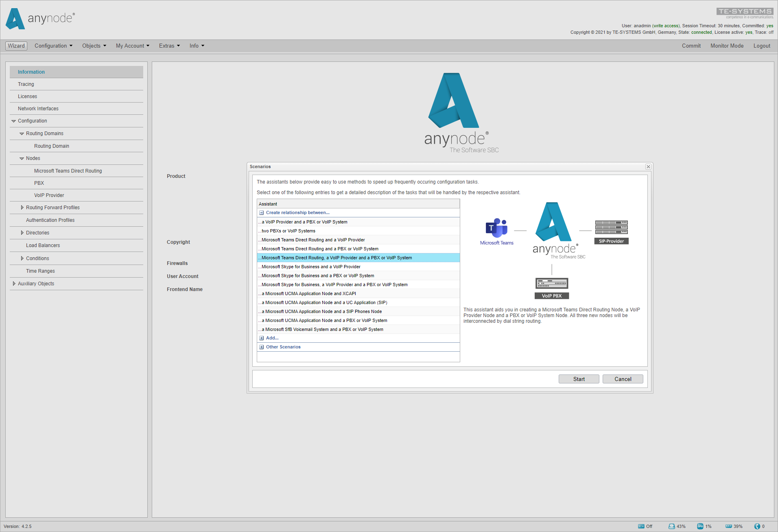
Task: Select '...a VoIP Provider and a PBX or VoIP System'
Action: click(358, 222)
